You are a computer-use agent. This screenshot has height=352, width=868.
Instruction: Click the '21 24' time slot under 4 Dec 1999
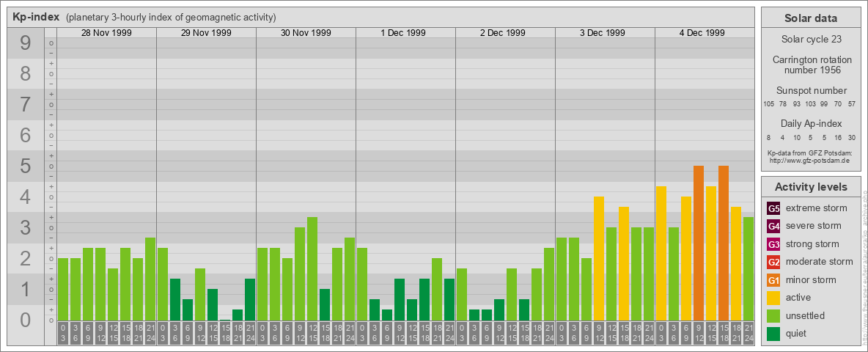749,334
